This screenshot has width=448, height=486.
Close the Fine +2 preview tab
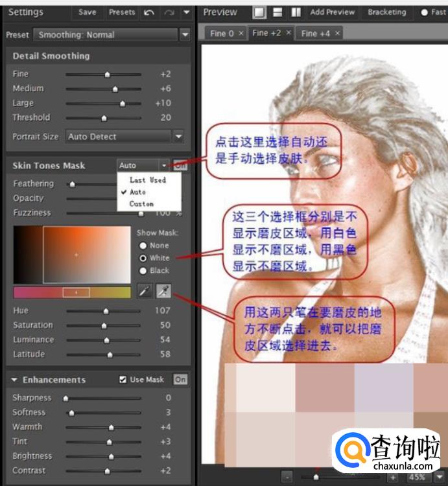tap(289, 32)
